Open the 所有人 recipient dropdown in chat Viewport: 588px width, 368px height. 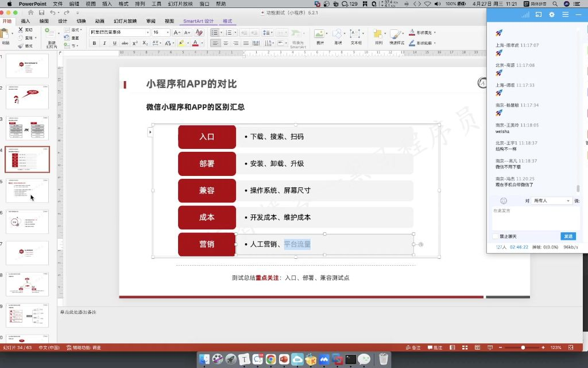(552, 201)
